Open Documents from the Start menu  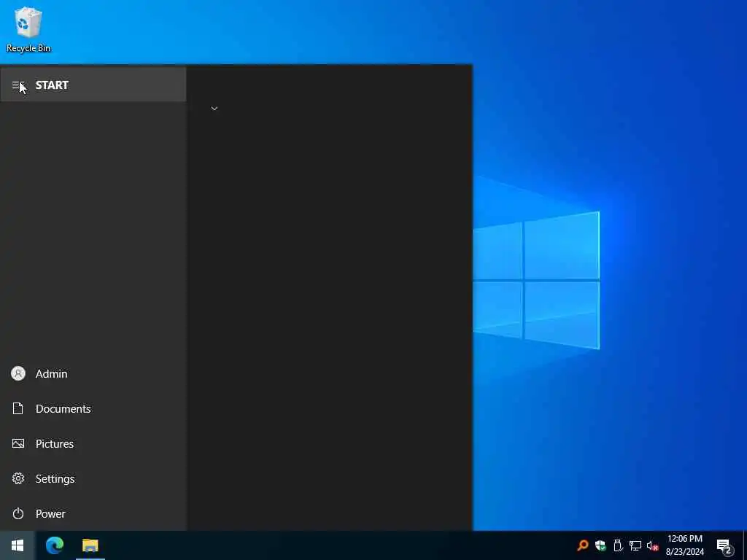(x=93, y=408)
